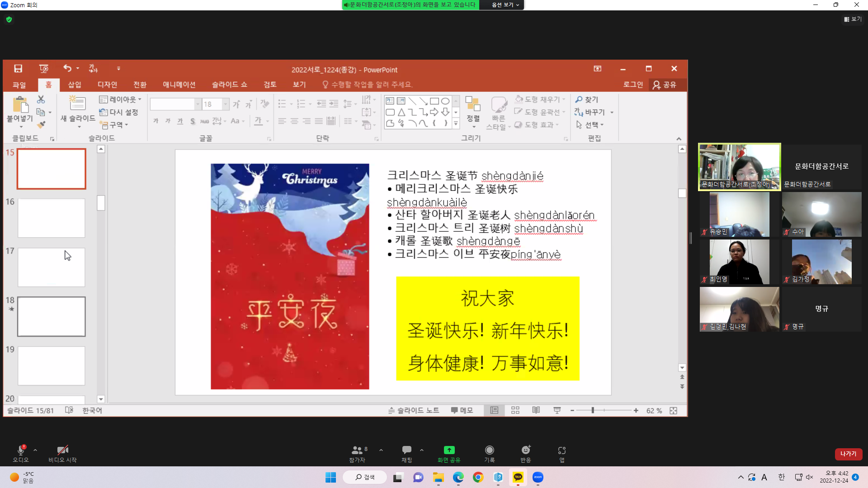Select the rectangle shape in shapes gallery

pyautogui.click(x=434, y=101)
